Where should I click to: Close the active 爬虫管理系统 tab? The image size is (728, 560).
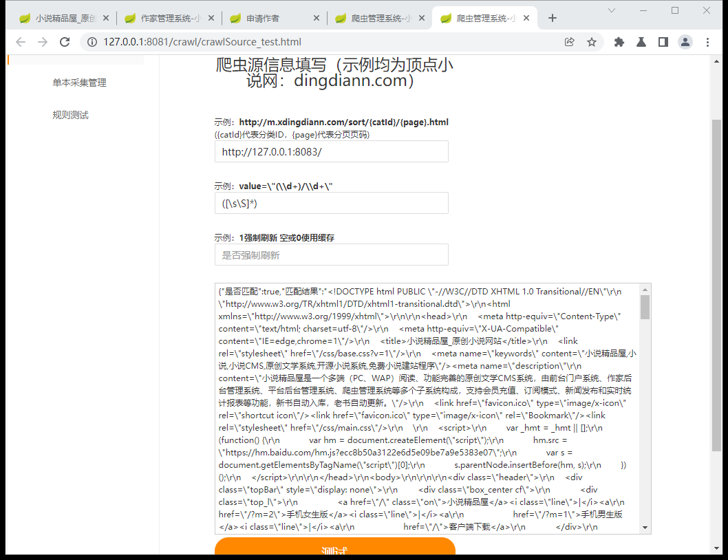point(526,18)
